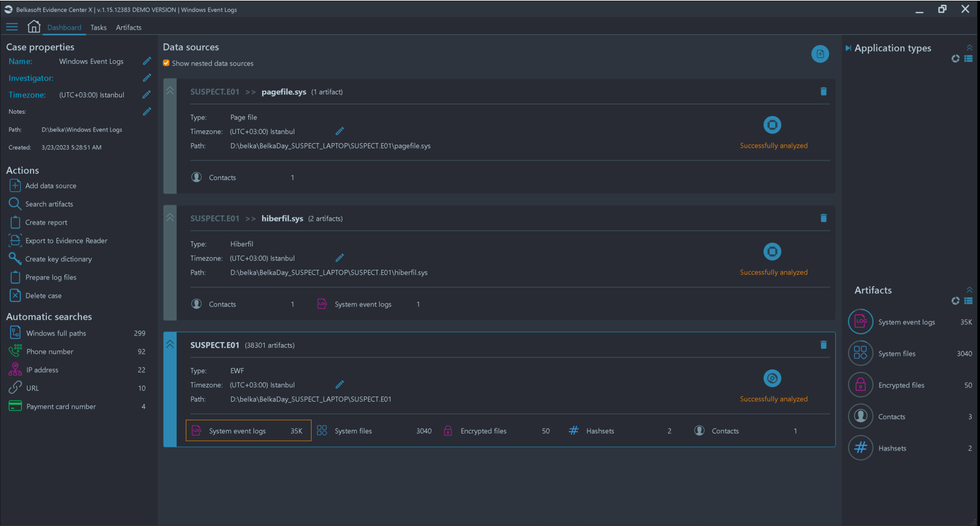Click hiberfil.sys analysis status chip icon
The height and width of the screenshot is (526, 980).
tap(772, 252)
